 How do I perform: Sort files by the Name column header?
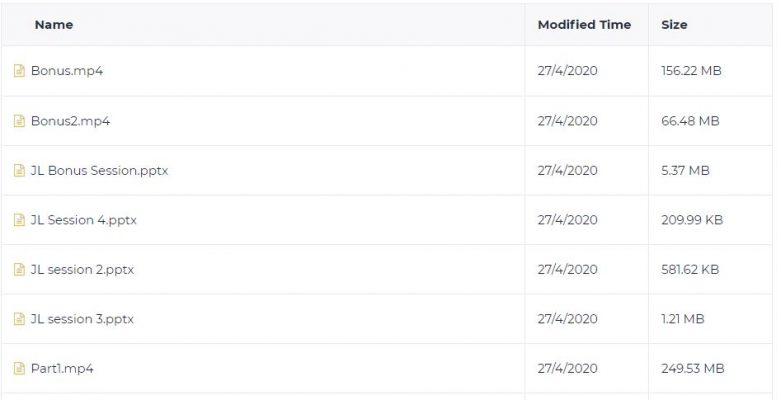54,24
